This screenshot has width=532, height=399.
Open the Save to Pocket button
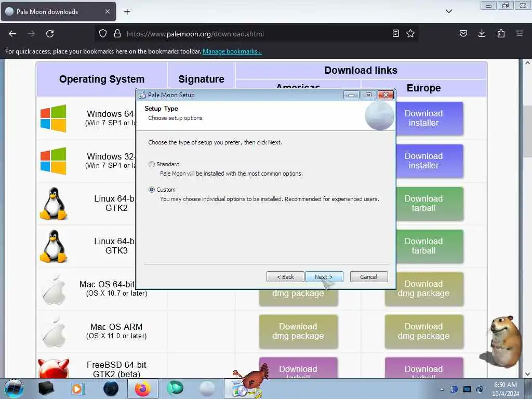[x=463, y=34]
